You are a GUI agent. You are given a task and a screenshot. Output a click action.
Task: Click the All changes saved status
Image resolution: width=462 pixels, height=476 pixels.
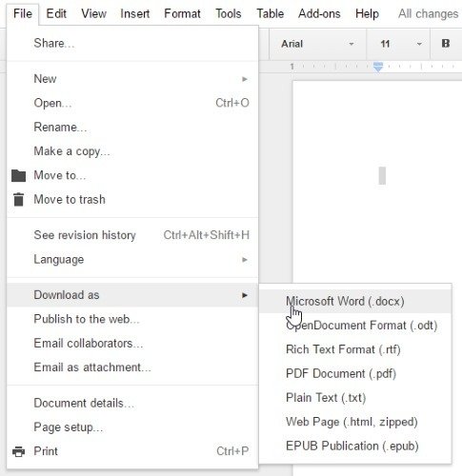click(429, 13)
